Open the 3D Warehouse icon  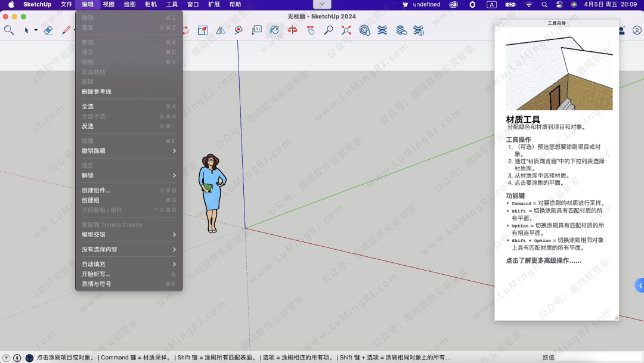pyautogui.click(x=364, y=30)
